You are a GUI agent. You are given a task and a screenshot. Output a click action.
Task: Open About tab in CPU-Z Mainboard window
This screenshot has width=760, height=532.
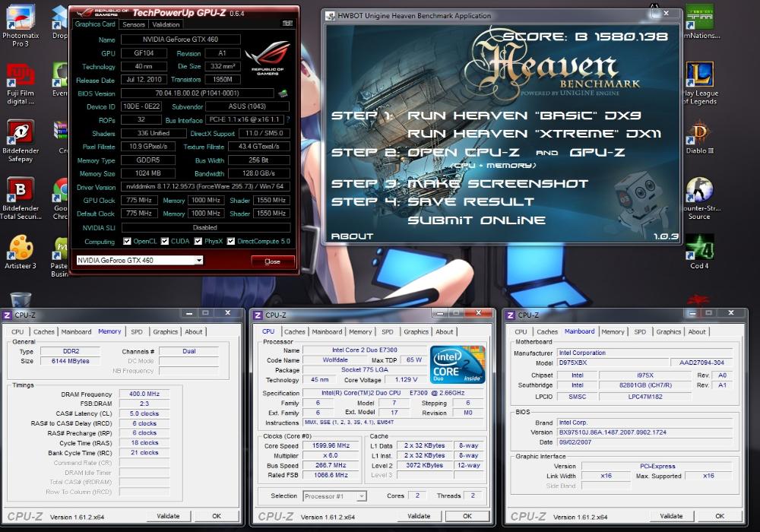(697, 332)
